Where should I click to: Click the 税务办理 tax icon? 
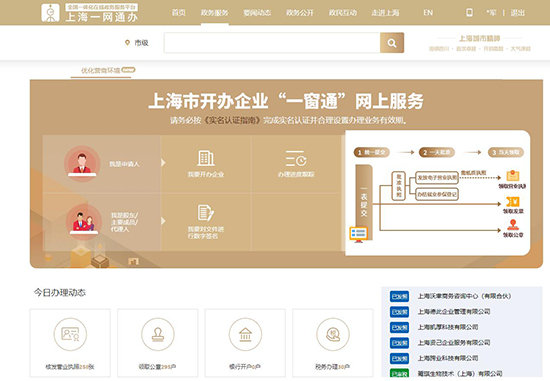pos(333,334)
